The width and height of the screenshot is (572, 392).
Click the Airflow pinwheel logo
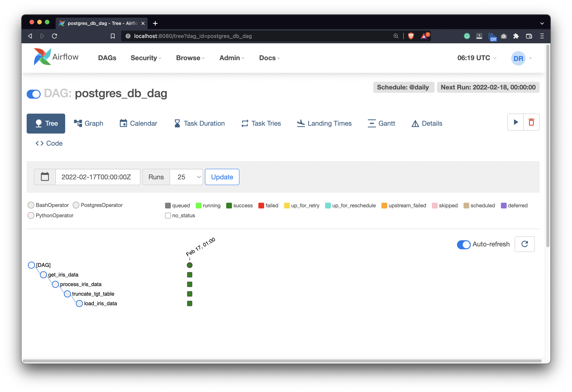tap(42, 57)
